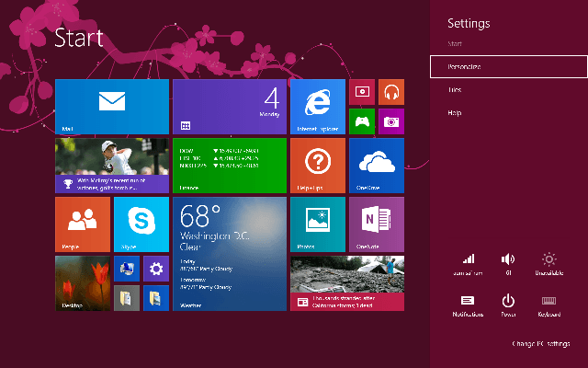Open the Mail tile
The width and height of the screenshot is (588, 368).
click(x=112, y=107)
